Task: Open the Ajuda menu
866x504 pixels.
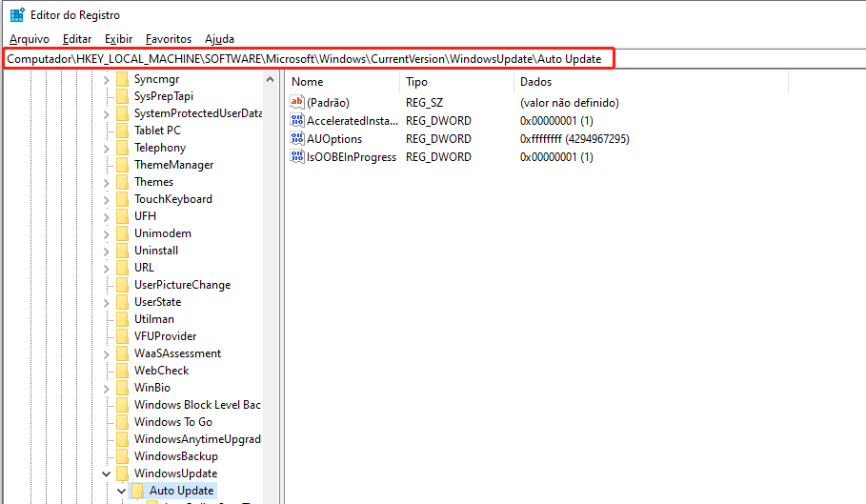Action: (x=219, y=39)
